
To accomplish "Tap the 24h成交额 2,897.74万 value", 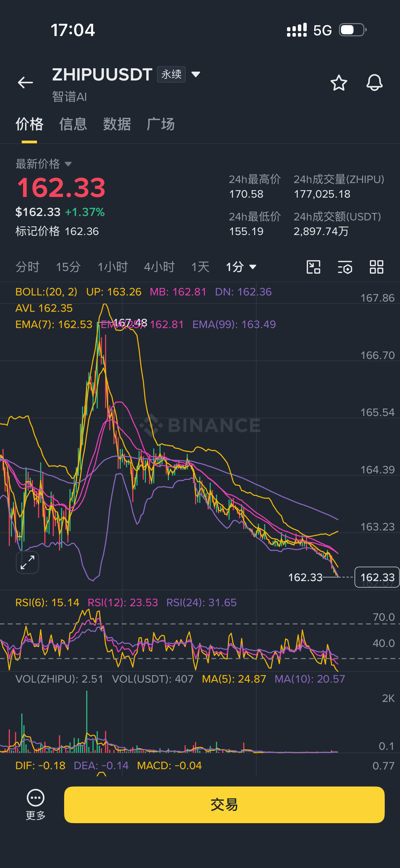I will tap(321, 231).
